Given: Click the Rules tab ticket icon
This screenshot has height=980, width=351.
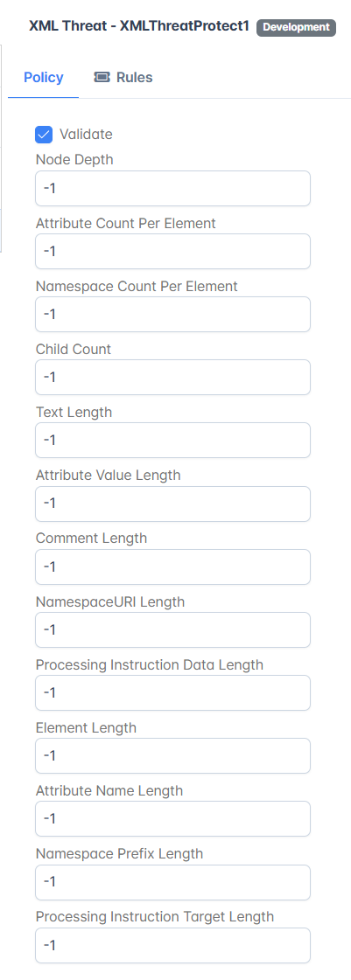Looking at the screenshot, I should [x=102, y=78].
